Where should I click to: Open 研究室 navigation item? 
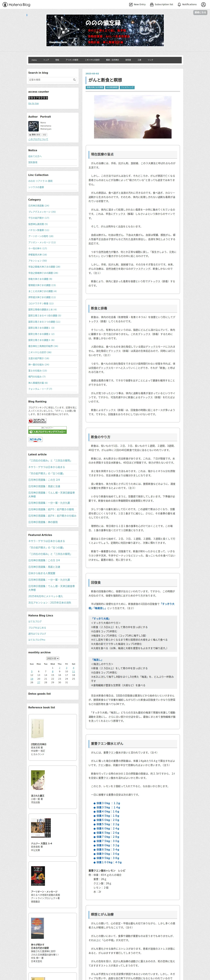128,60
